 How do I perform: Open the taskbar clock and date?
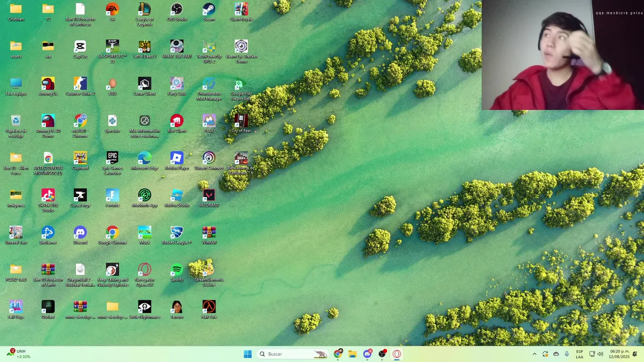click(619, 354)
